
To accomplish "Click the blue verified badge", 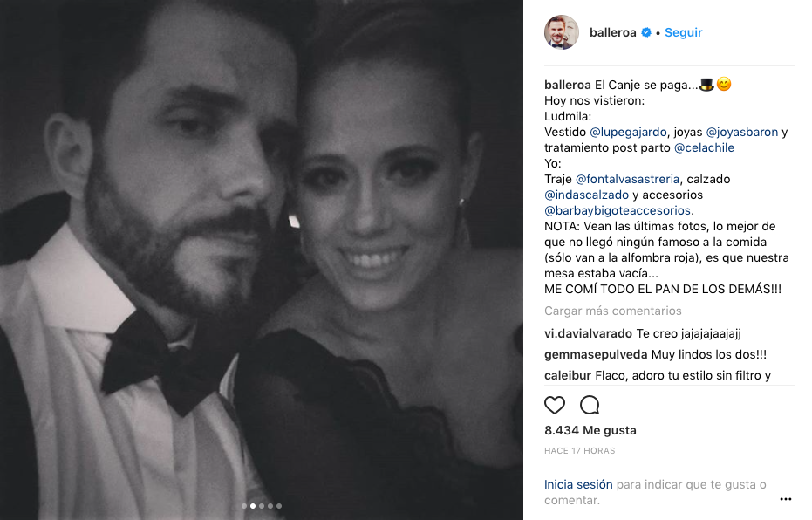I will [x=646, y=32].
